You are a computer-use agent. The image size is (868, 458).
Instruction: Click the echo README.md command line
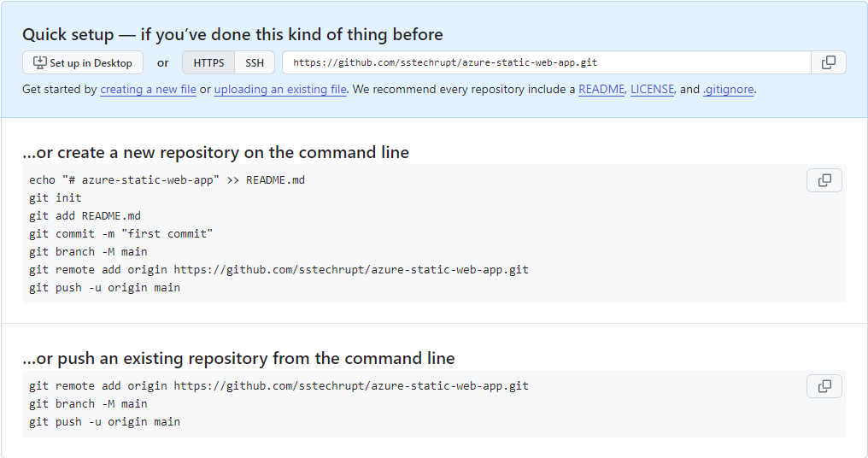coord(167,179)
